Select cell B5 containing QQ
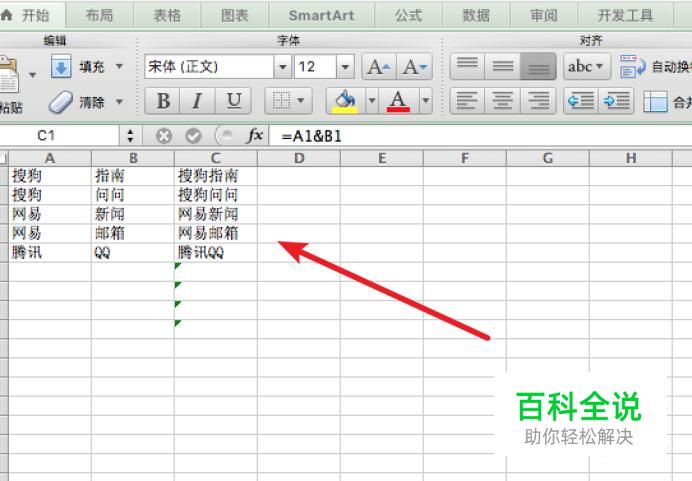Viewport: 692px width, 481px height. pos(133,252)
